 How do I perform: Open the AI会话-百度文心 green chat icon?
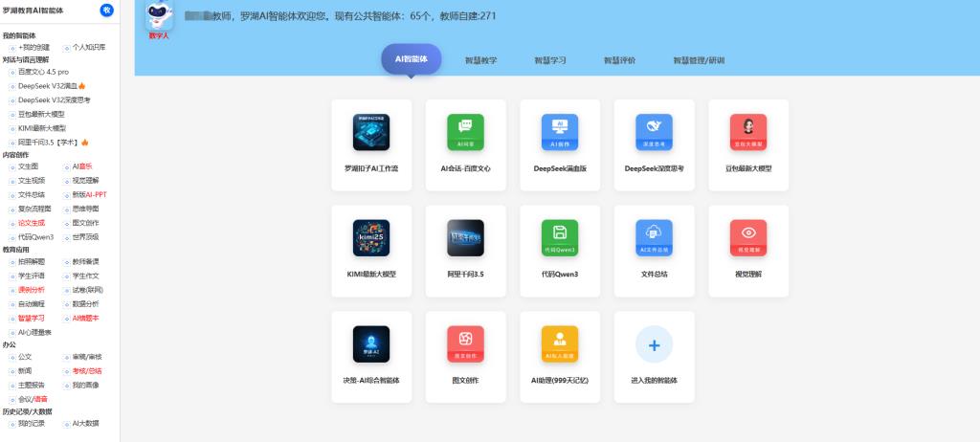point(466,132)
